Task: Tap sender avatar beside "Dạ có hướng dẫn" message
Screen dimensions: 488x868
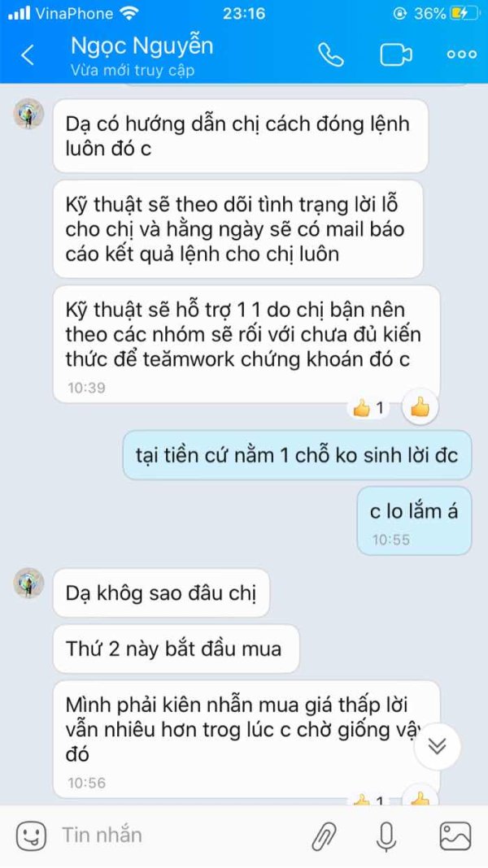Action: 28,114
